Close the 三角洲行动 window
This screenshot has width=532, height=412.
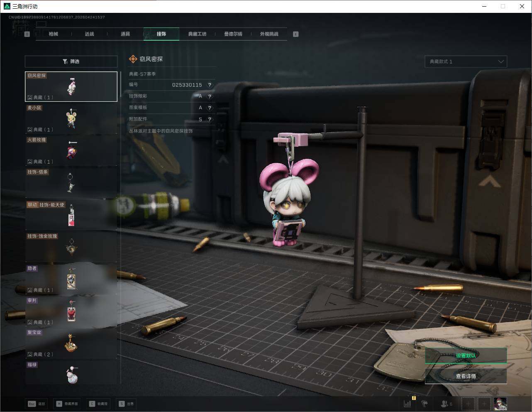click(x=522, y=6)
